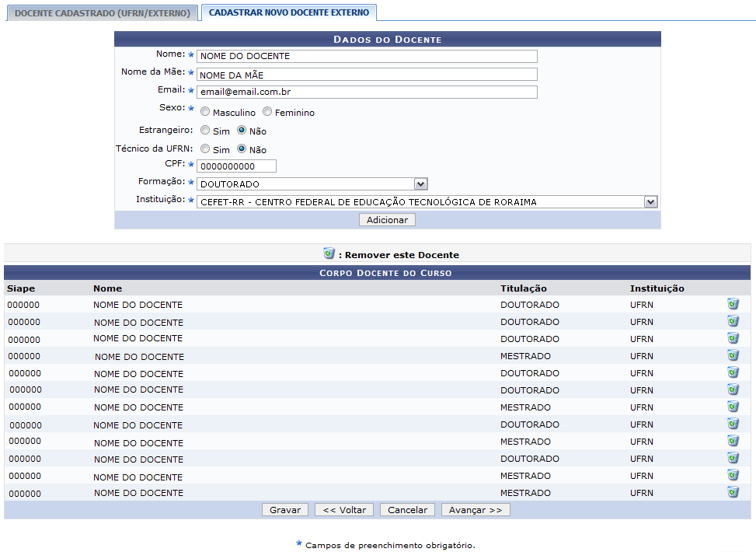This screenshot has width=756, height=552.
Task: Set Estrangeiro to Sim
Action: (x=205, y=131)
